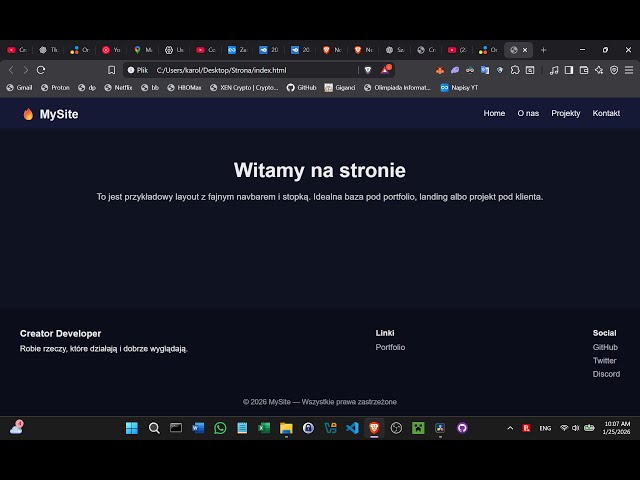Viewport: 640px width, 480px height.
Task: Open Brave Rewards triangle icon
Action: (x=385, y=70)
